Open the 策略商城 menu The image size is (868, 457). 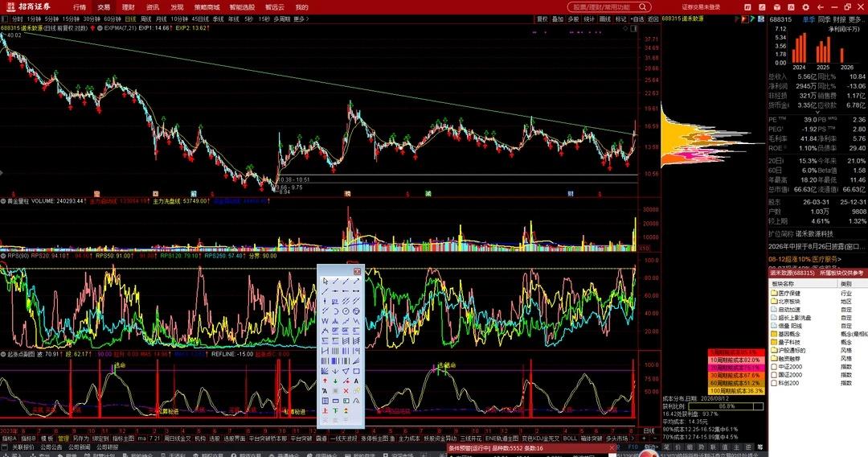click(x=207, y=7)
